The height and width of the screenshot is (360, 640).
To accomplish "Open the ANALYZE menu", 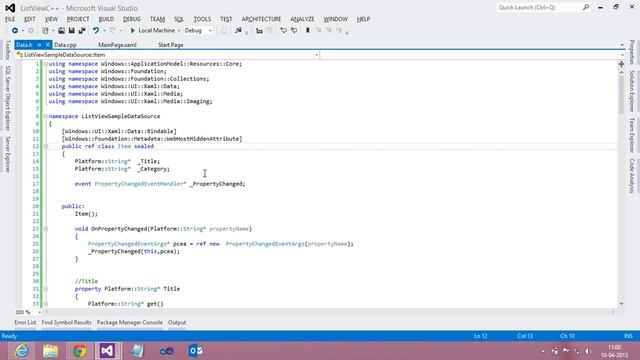I will point(302,19).
